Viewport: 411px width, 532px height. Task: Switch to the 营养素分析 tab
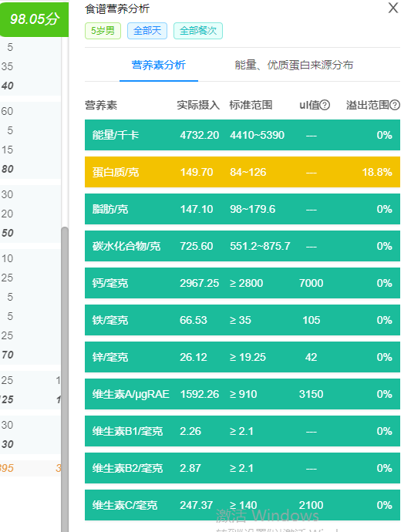[x=159, y=65]
